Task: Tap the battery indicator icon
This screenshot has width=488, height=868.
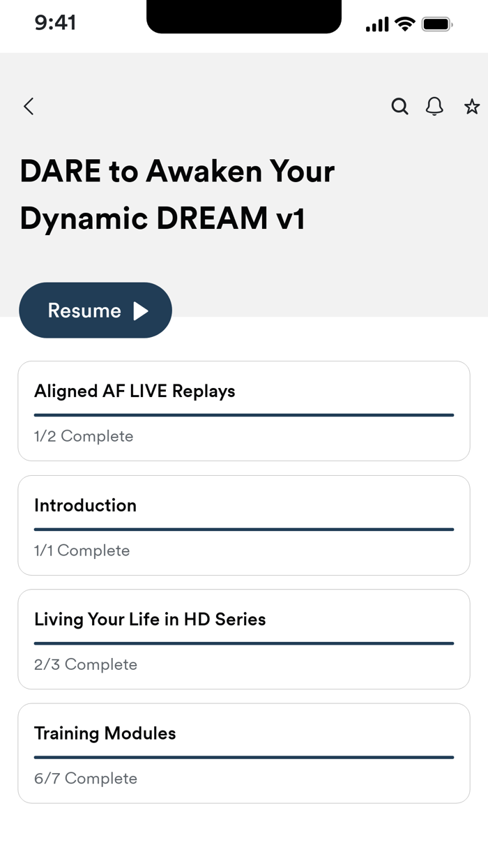Action: tap(438, 23)
